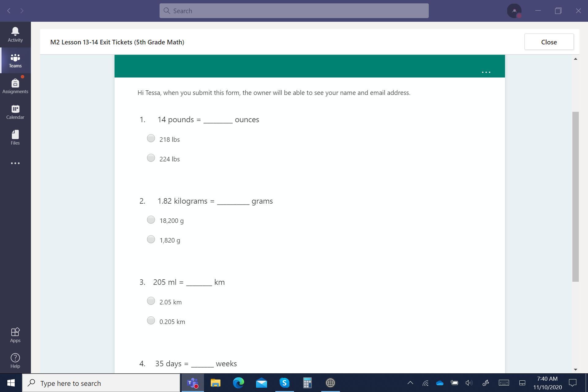Image resolution: width=588 pixels, height=392 pixels.
Task: Open the Assignments section
Action: point(15,86)
